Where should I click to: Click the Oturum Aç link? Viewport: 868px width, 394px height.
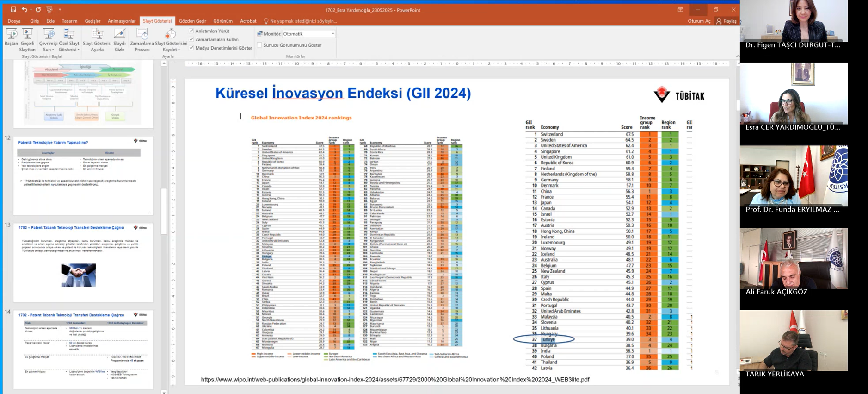tap(699, 21)
